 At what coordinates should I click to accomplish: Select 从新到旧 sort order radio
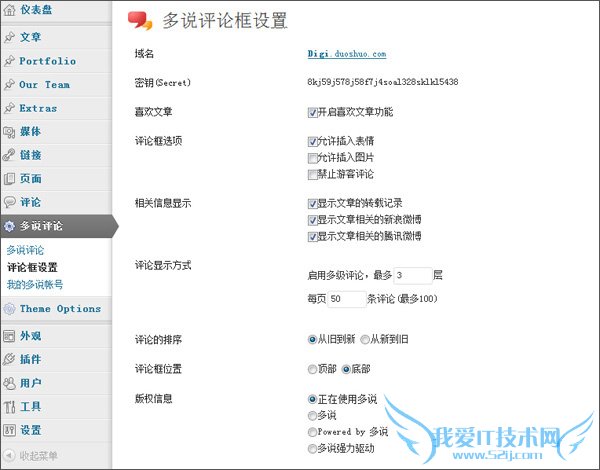[365, 339]
